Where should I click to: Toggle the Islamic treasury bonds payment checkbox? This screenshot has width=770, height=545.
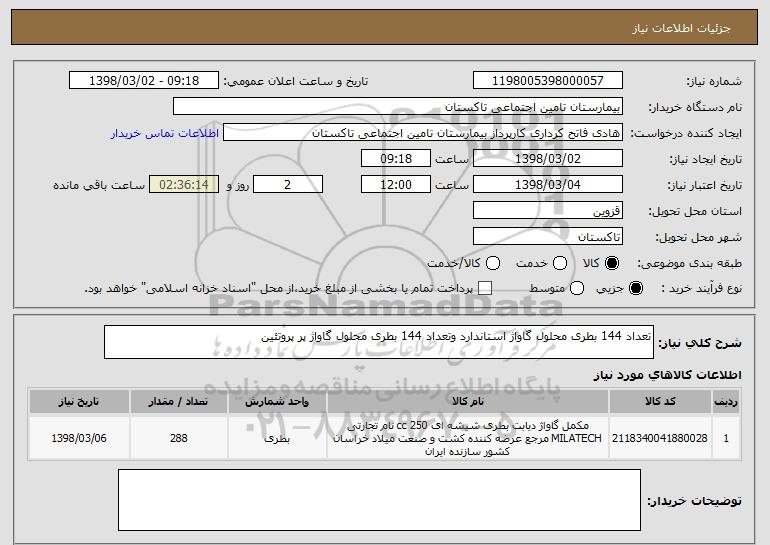[485, 288]
